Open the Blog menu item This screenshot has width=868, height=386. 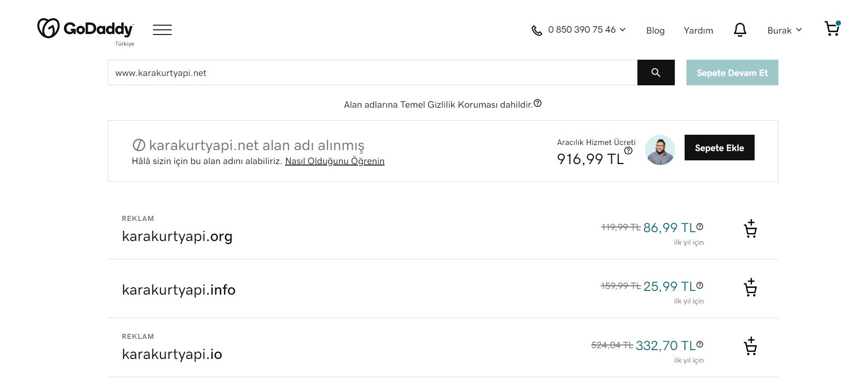click(x=655, y=30)
